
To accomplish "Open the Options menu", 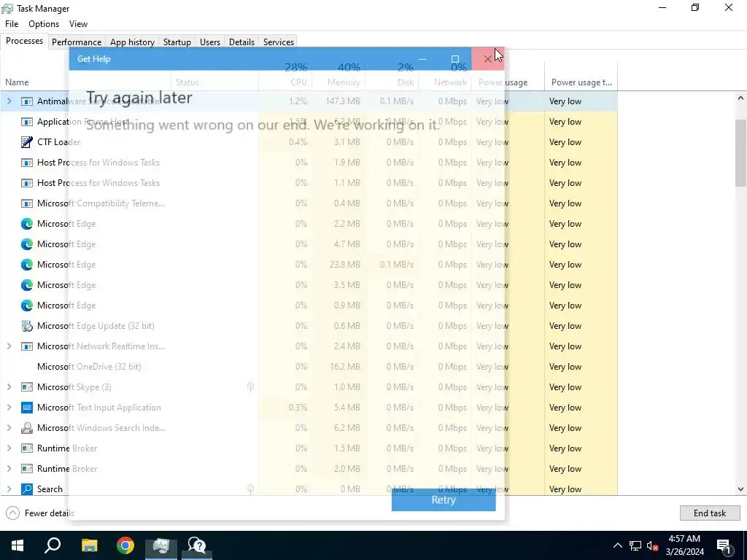I will (x=44, y=24).
